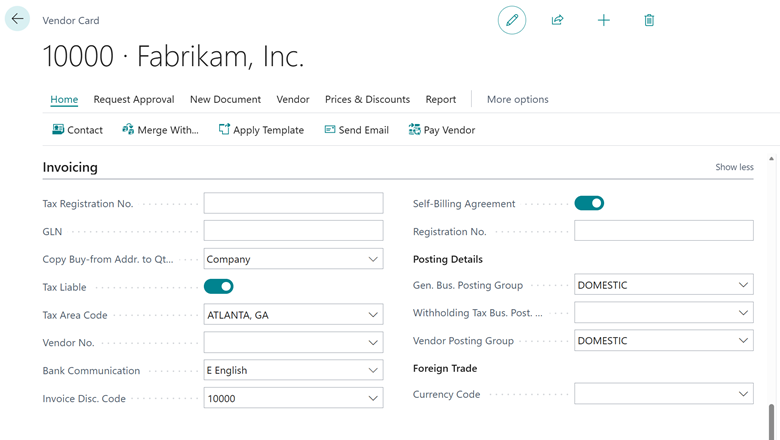Image resolution: width=780 pixels, height=440 pixels.
Task: Click the Invoice Disc. Code value 10000
Action: tap(221, 399)
